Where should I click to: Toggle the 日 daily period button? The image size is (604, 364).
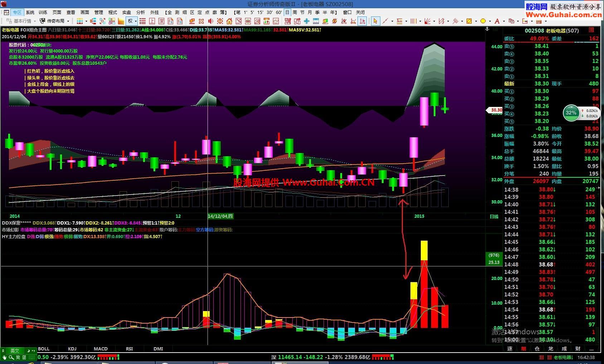[x=287, y=12]
